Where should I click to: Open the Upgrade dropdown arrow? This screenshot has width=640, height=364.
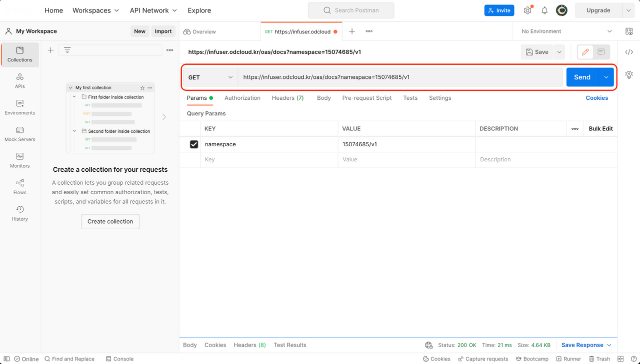point(628,10)
